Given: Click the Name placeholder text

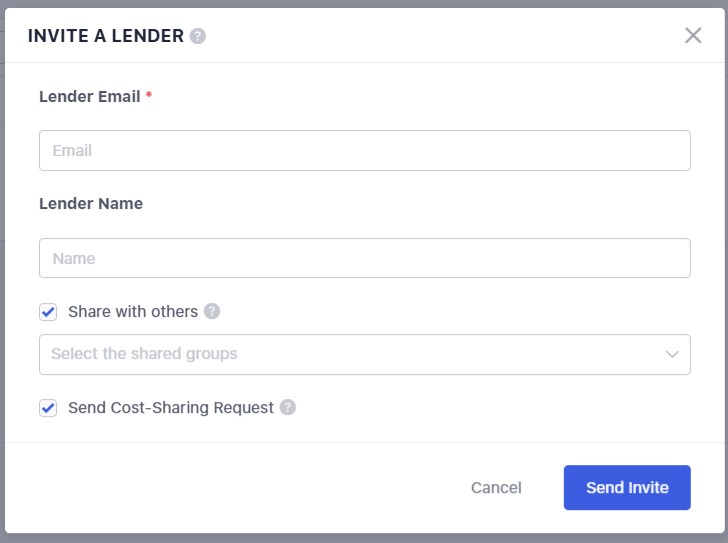Looking at the screenshot, I should click(x=74, y=258).
